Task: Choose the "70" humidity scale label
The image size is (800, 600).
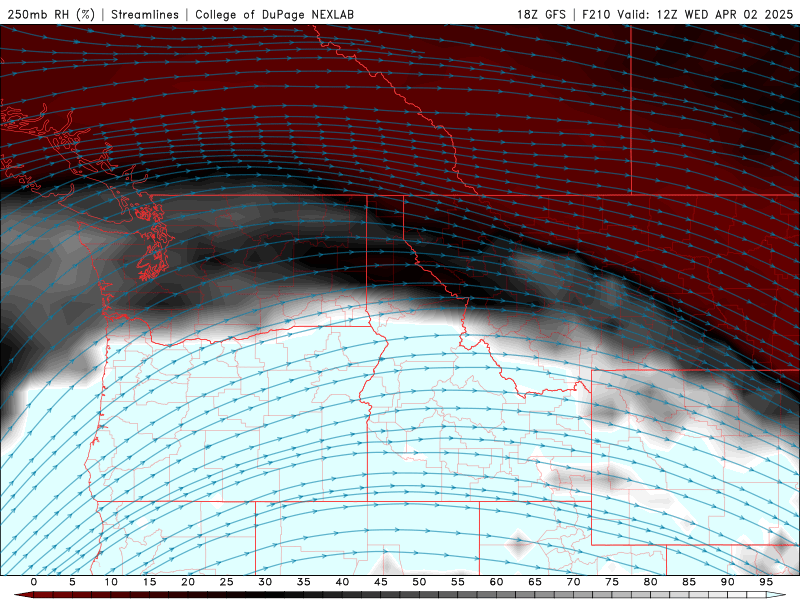Action: (x=573, y=582)
